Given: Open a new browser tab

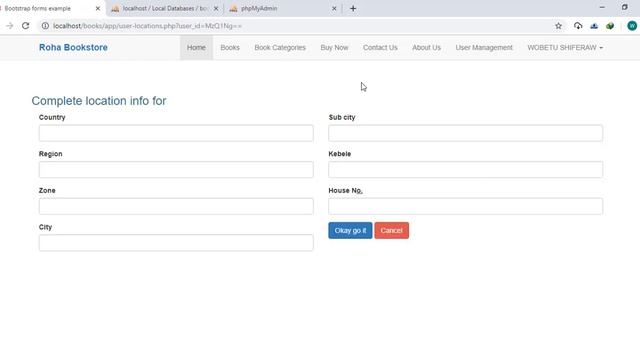Looking at the screenshot, I should tap(353, 9).
